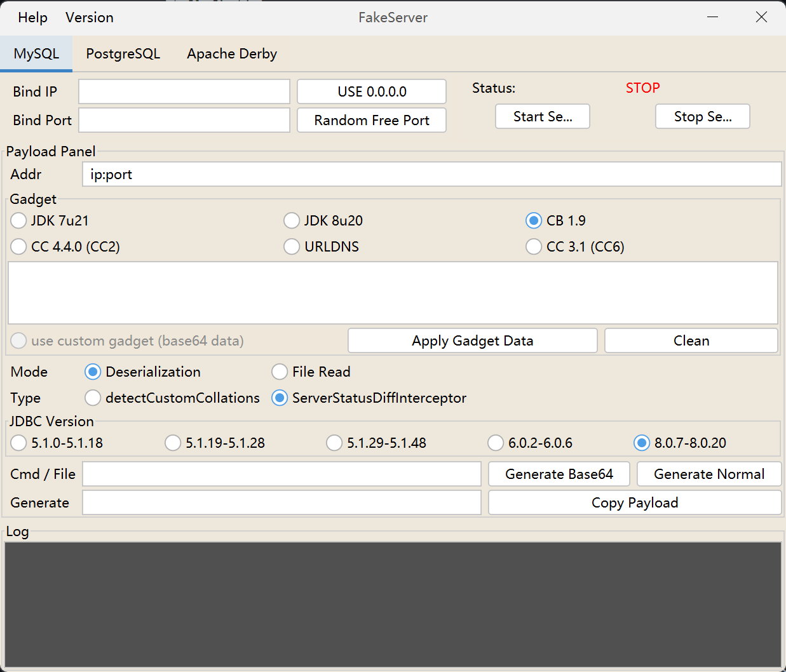Select JDBC version 5.1.0-5.1.18
The height and width of the screenshot is (672, 786).
click(57, 443)
